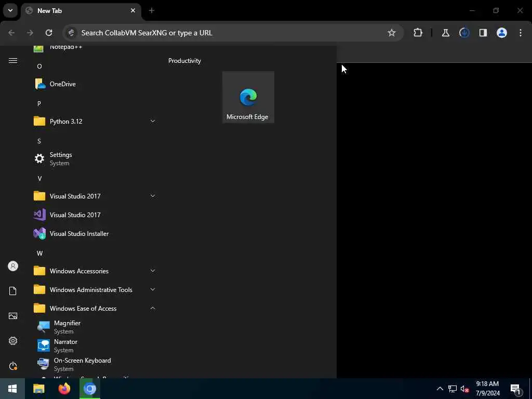This screenshot has width=532, height=399.
Task: Expand Windows Accessories folder
Action: point(95,271)
